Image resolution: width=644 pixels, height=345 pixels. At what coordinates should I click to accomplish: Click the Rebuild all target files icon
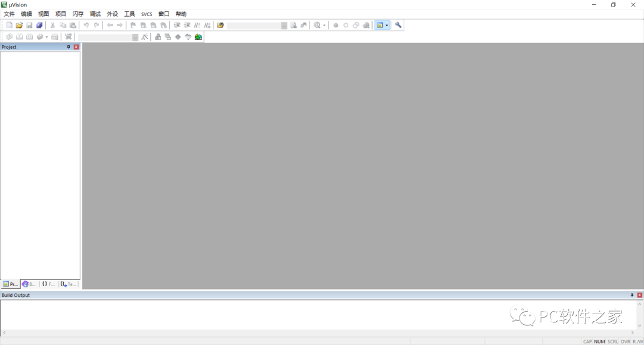click(x=29, y=37)
